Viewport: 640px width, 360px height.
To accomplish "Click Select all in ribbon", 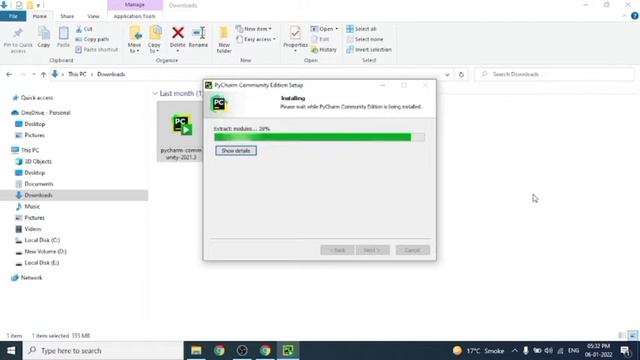I will pyautogui.click(x=361, y=29).
